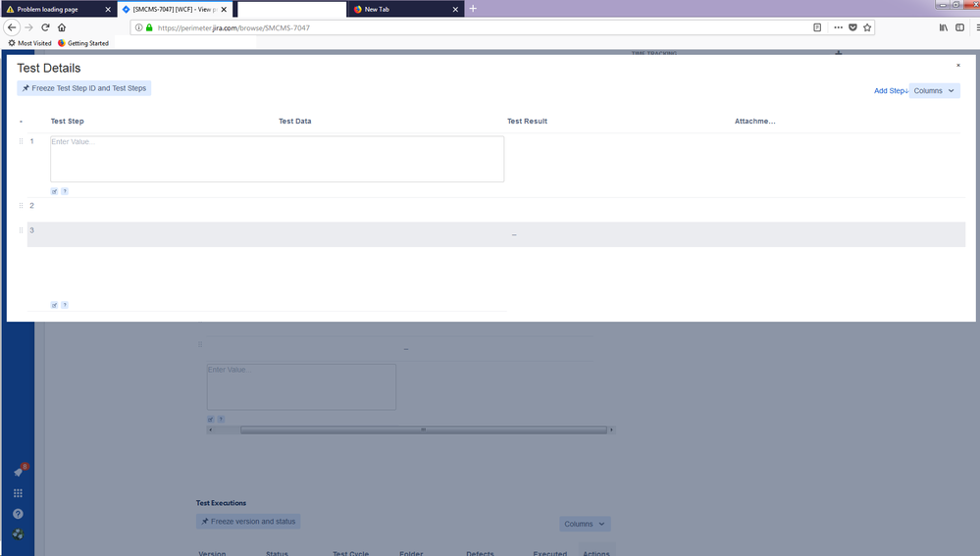Click the drag handle of test step 2
Screen dimensions: 980x556
tap(21, 206)
